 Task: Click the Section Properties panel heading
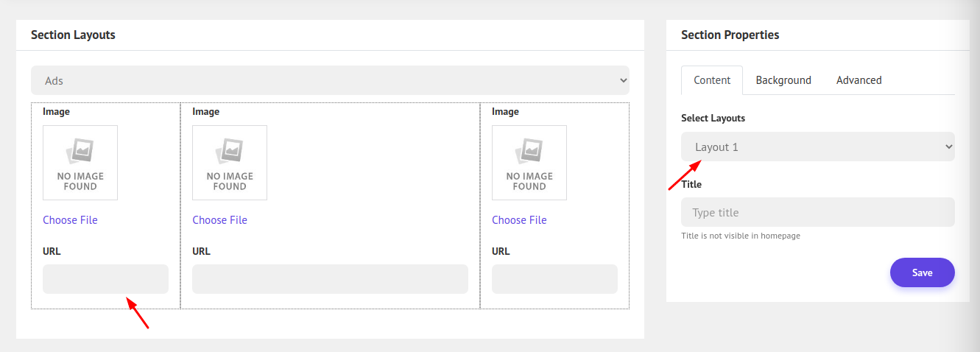[730, 35]
